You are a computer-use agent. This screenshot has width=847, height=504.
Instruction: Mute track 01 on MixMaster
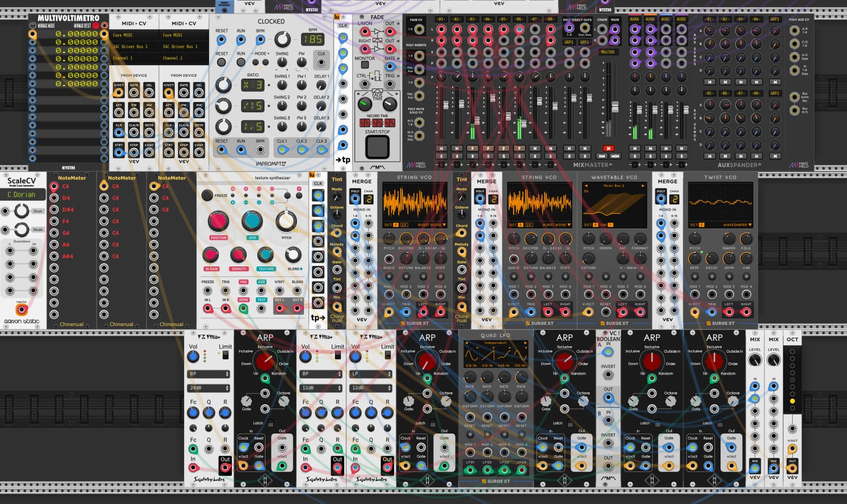point(441,148)
